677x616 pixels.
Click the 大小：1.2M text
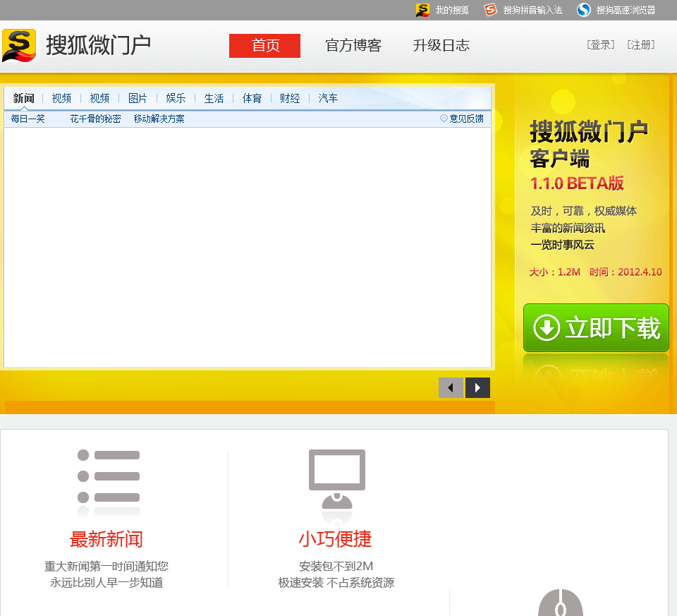point(555,272)
